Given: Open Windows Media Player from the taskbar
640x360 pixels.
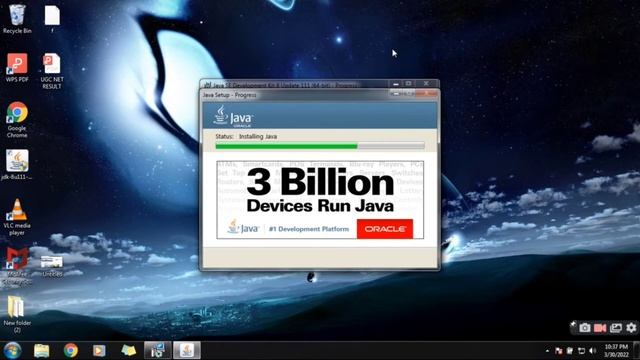Looking at the screenshot, I should tap(99, 351).
